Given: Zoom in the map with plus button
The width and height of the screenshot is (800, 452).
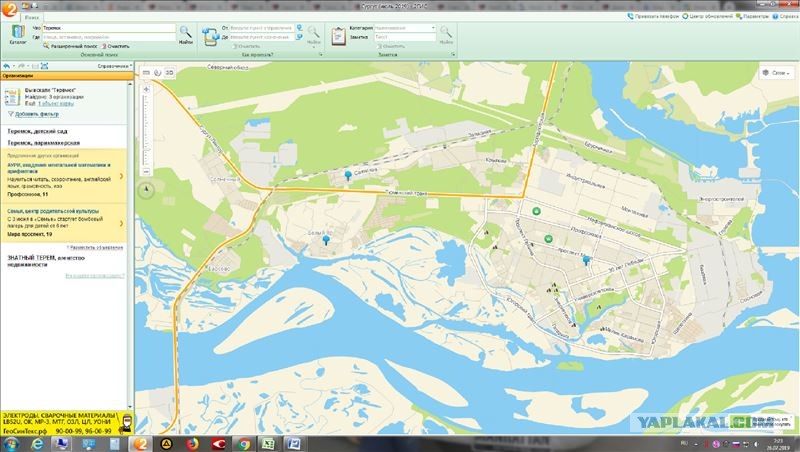Looking at the screenshot, I should click(x=146, y=89).
